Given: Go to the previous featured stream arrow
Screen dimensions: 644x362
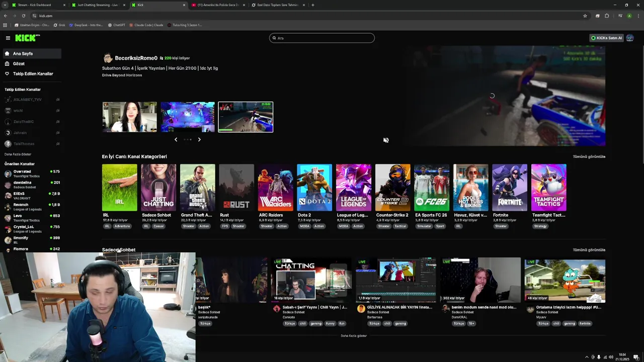Looking at the screenshot, I should click(x=176, y=139).
